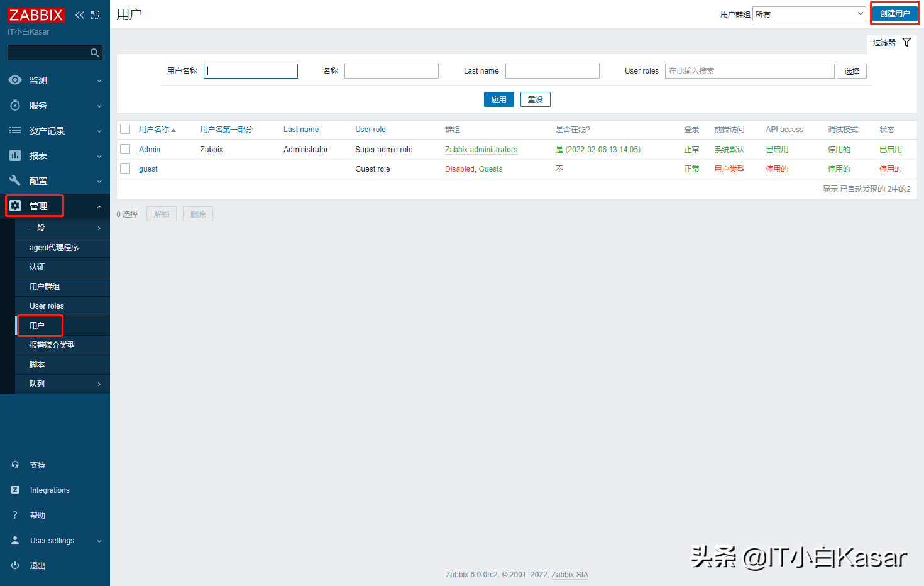Open the 报警媒介类型 menu item

52,345
